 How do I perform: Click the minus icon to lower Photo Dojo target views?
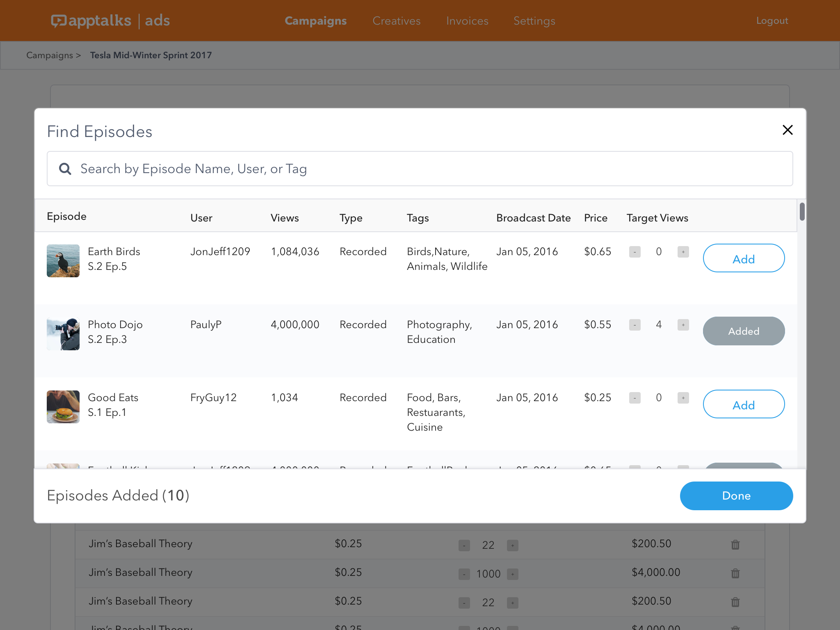(635, 324)
